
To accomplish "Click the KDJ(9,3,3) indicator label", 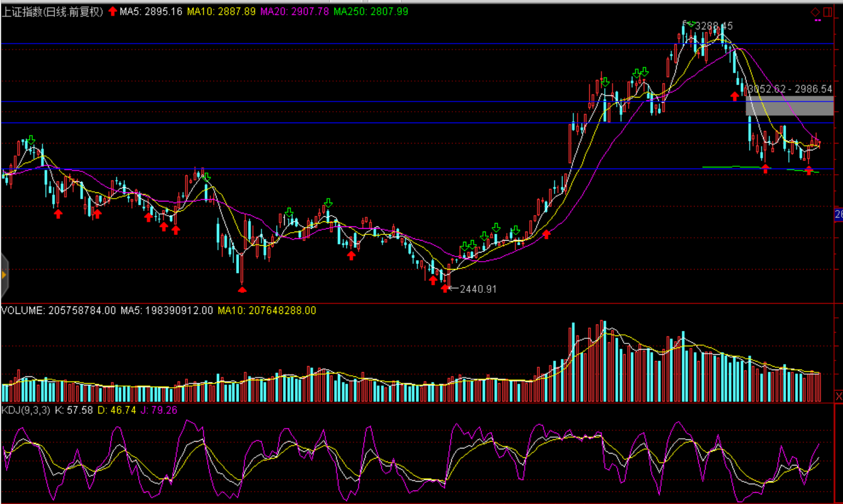I will [26, 410].
